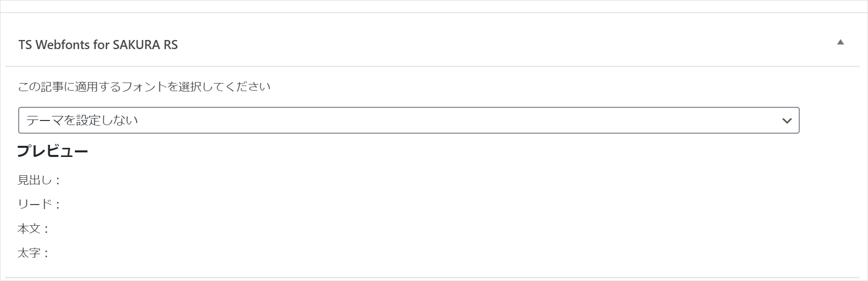The height and width of the screenshot is (281, 868).
Task: Click the blank space right of the 'プレビュー' heading
Action: click(x=354, y=151)
